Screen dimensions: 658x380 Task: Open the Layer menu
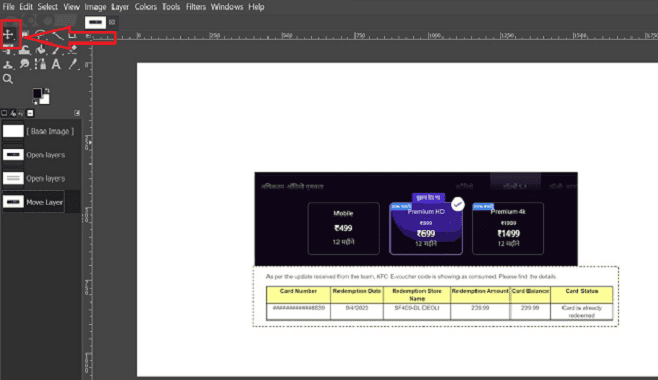click(120, 7)
